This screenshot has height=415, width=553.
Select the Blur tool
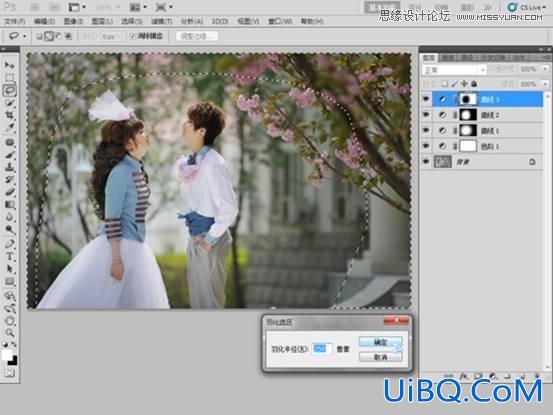[10, 217]
